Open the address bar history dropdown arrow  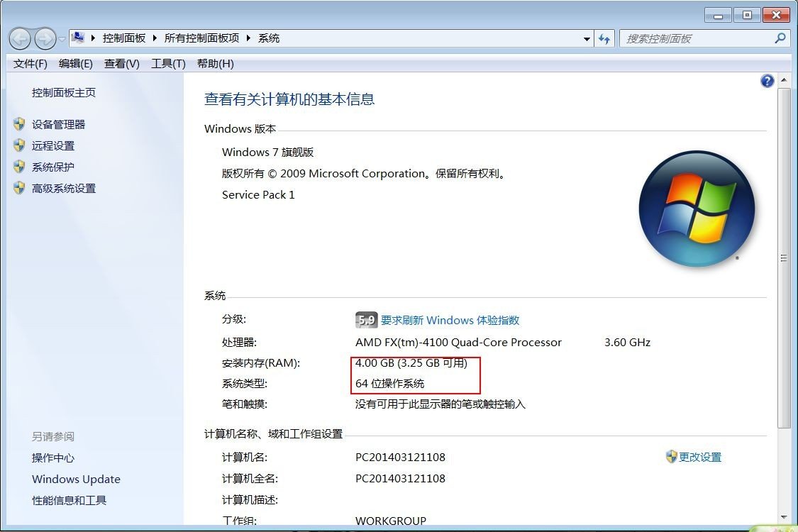click(587, 39)
